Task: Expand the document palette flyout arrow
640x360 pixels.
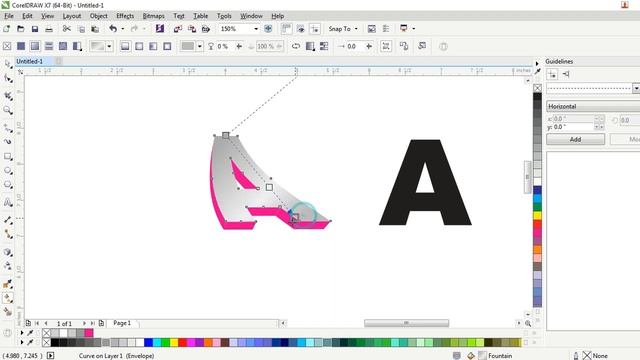Action: point(22,333)
